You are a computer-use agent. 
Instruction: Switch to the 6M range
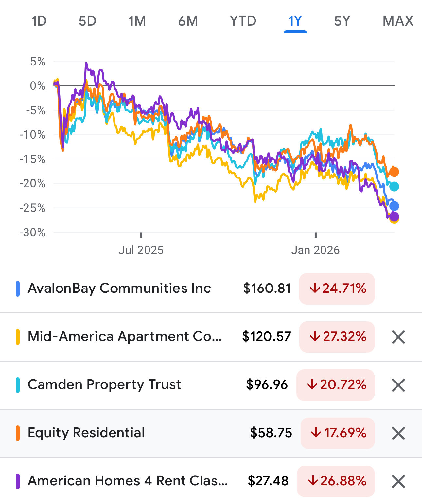[x=188, y=21]
